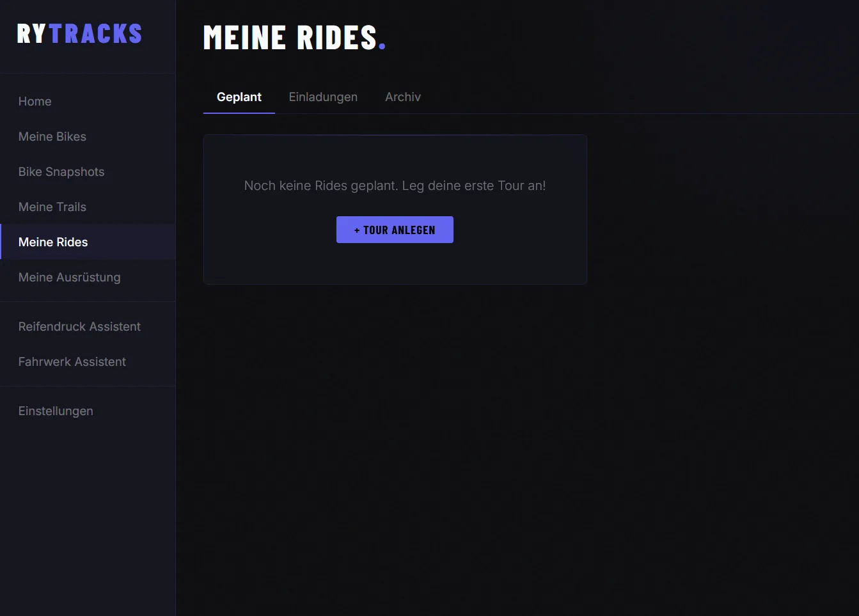This screenshot has height=616, width=859.
Task: View the Archiv tab
Action: pyautogui.click(x=403, y=97)
